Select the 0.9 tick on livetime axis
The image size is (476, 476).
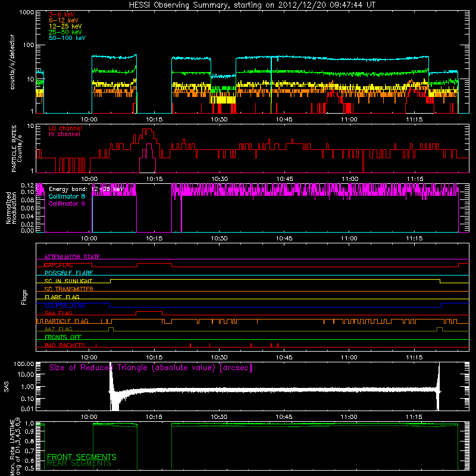pyautogui.click(x=29, y=432)
